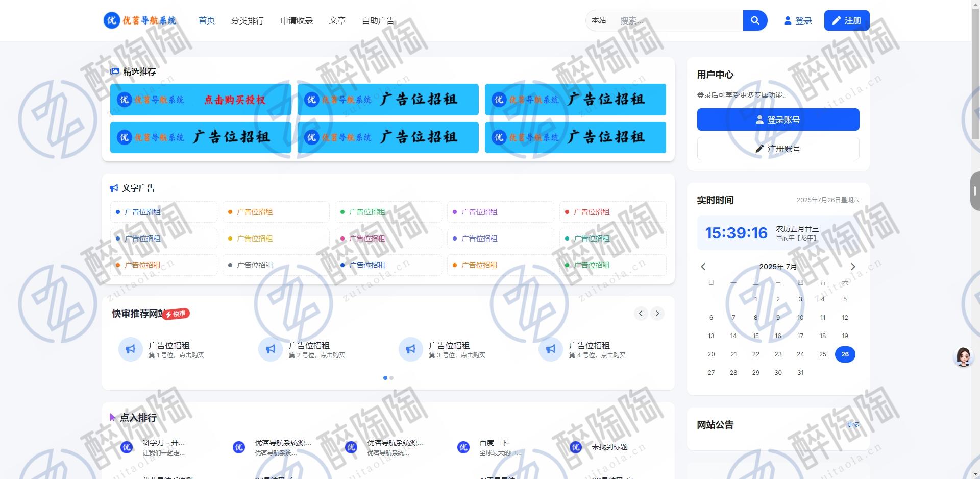Click the 登录账号 button
This screenshot has height=479, width=980.
pos(778,119)
